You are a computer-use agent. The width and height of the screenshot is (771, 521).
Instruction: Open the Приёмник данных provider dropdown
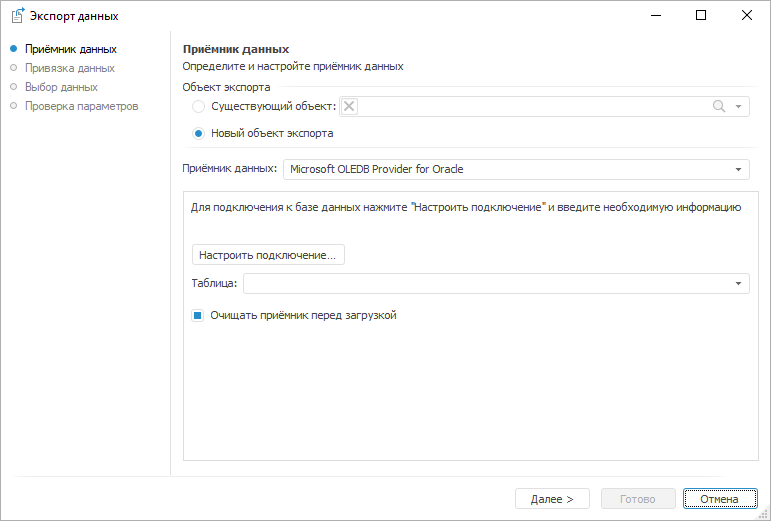[738, 170]
